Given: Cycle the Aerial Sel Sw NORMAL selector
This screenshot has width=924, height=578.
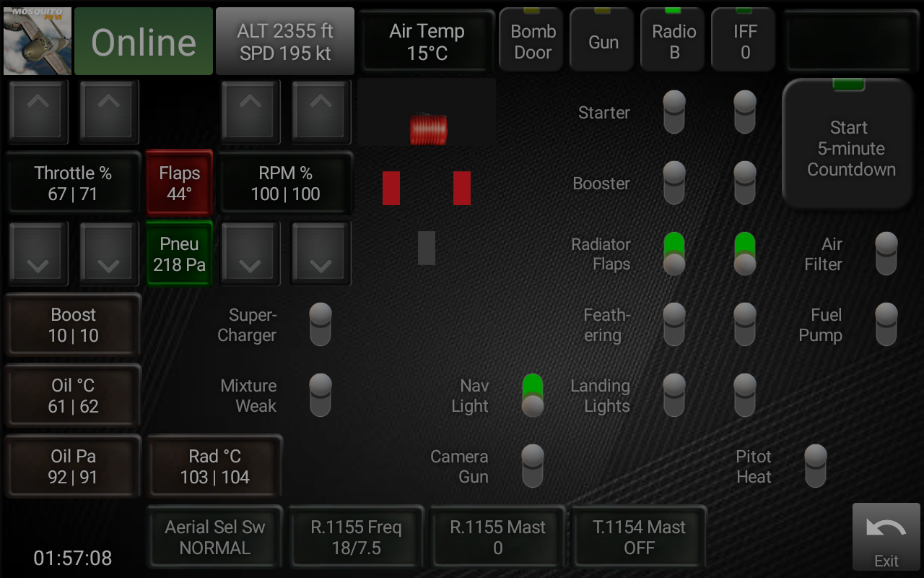Looking at the screenshot, I should click(x=214, y=536).
